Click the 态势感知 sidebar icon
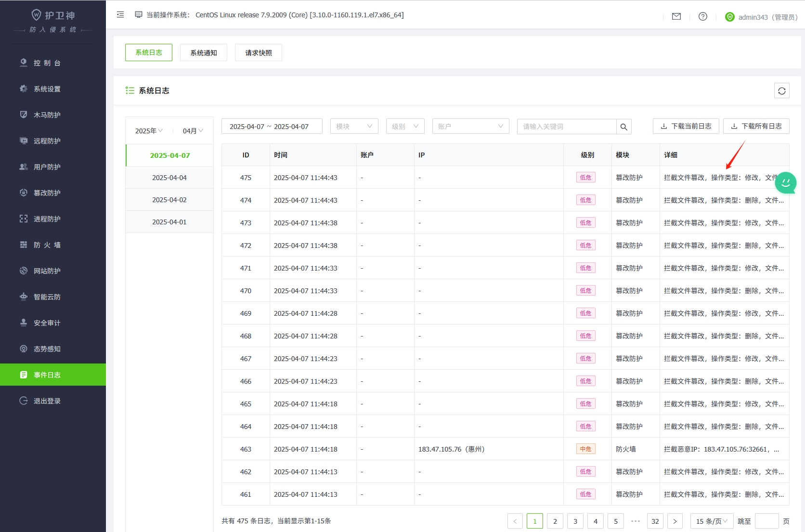The width and height of the screenshot is (805, 532). (23, 349)
